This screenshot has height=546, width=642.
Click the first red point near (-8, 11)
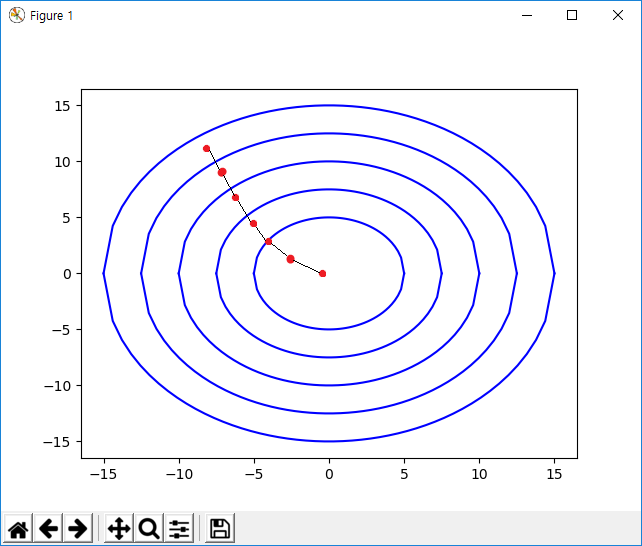[206, 149]
